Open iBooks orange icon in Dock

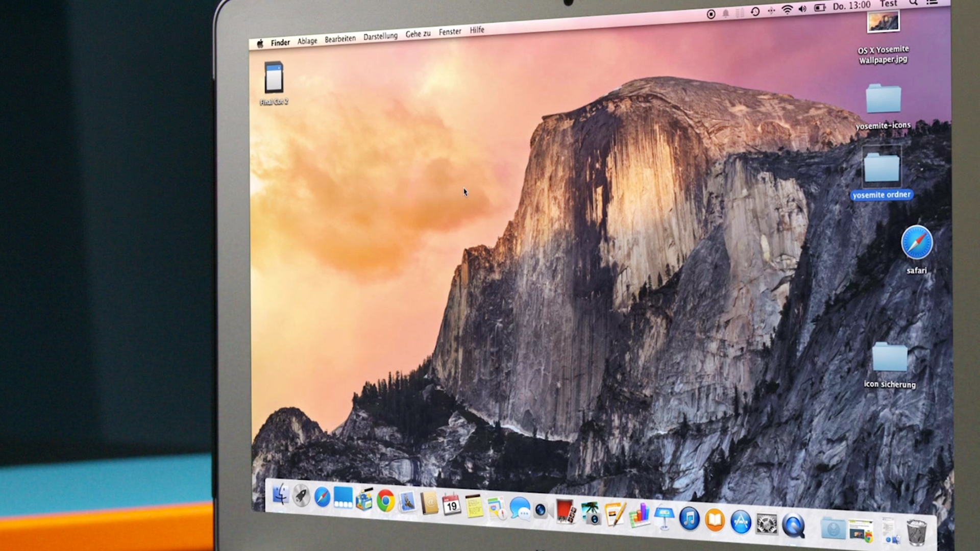715,520
